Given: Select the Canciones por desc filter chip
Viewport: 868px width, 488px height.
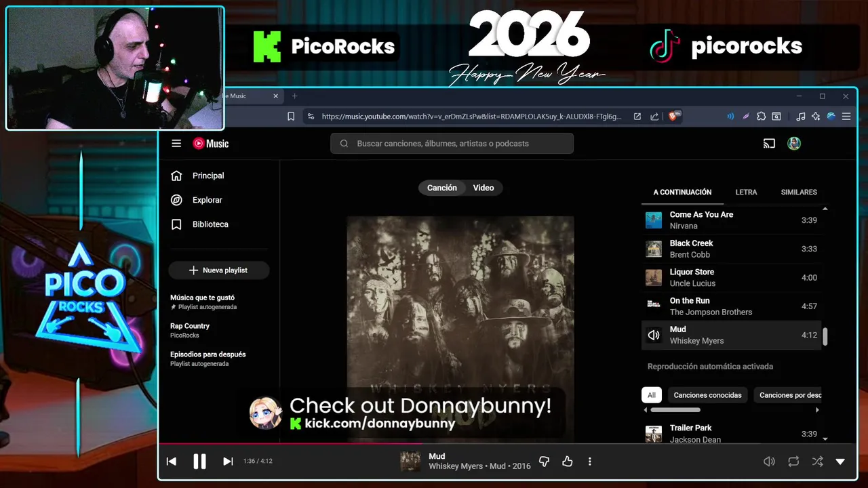Looking at the screenshot, I should pyautogui.click(x=789, y=395).
